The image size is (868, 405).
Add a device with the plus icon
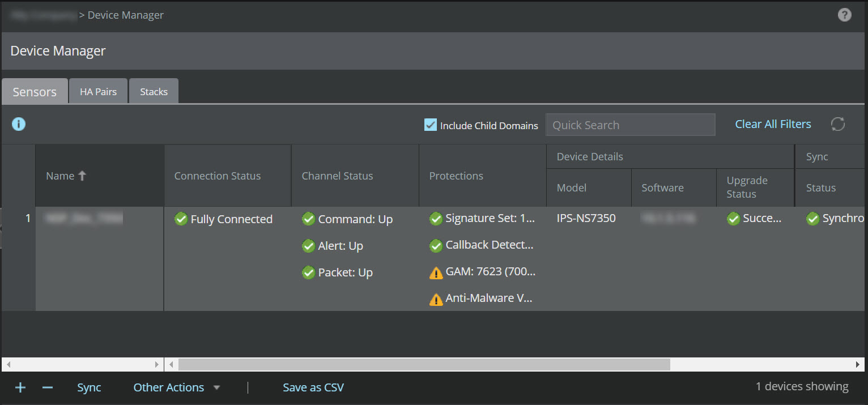[20, 387]
